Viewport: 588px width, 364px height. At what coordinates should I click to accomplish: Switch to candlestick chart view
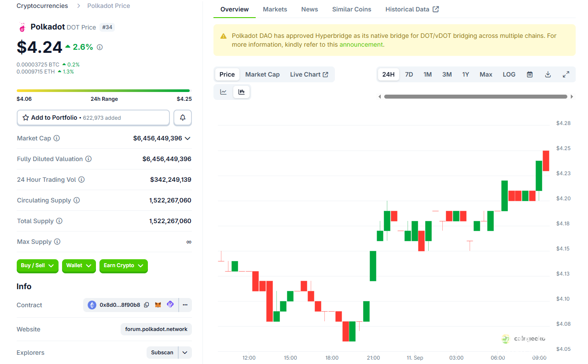coord(241,92)
